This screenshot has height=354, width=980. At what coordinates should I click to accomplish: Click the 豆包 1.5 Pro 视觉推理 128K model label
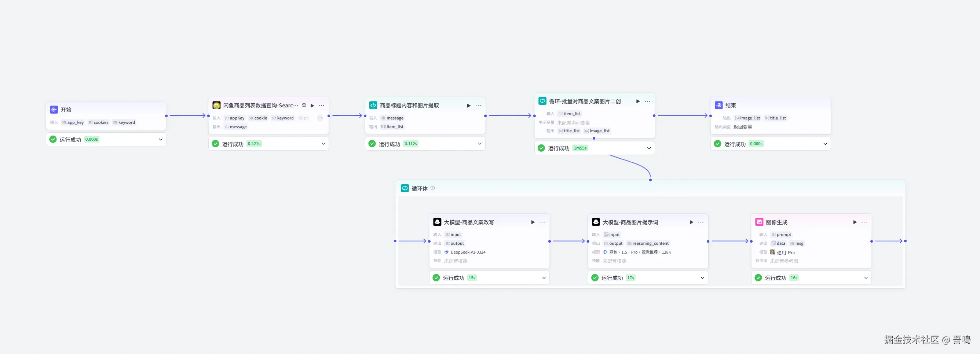coord(640,252)
